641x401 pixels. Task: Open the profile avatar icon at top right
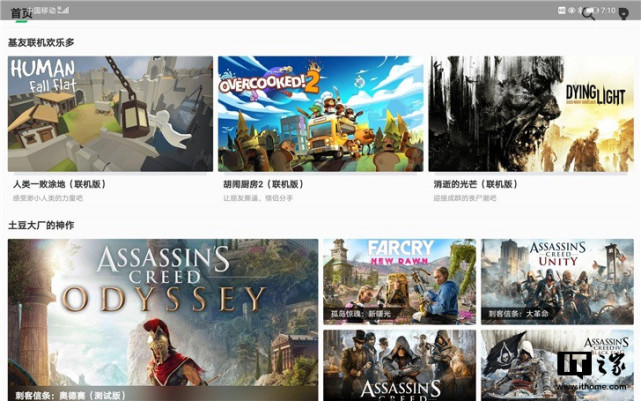click(623, 13)
